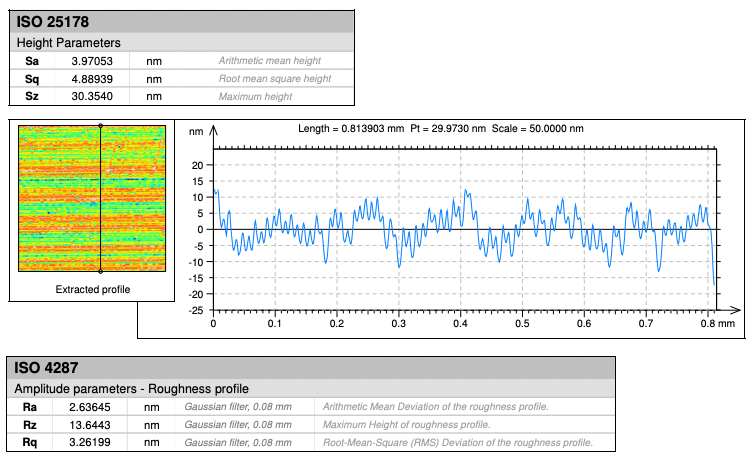Click the Rz parameter row label
Viewport: 756px width, 466px height.
click(29, 425)
